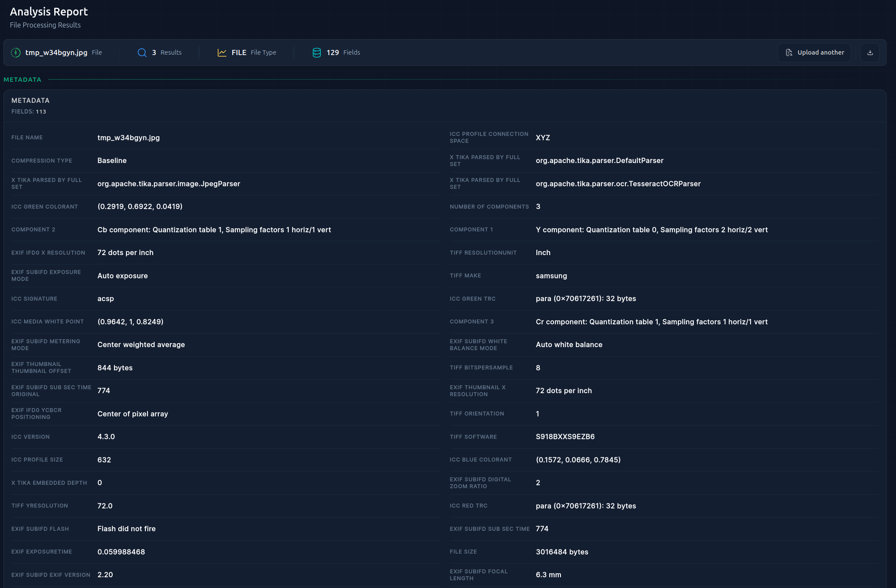
Task: Click the 'FIELDS: 113' count text
Action: pyautogui.click(x=29, y=111)
